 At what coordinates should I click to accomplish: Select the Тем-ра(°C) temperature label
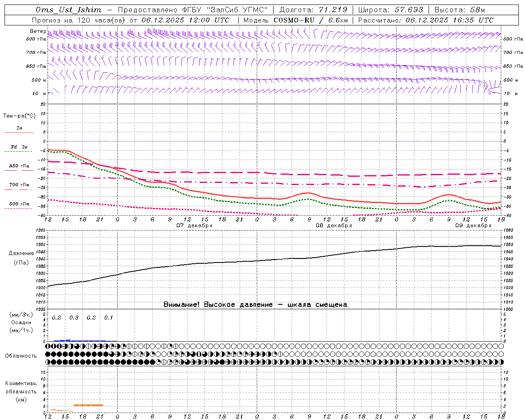[x=19, y=116]
